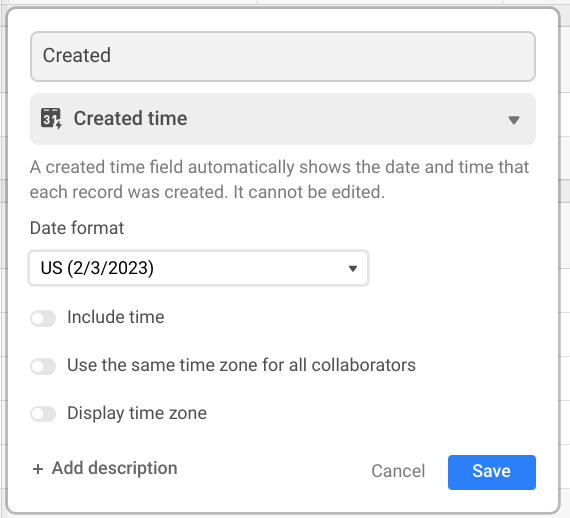570x518 pixels.
Task: Click the plus icon beside Add description
Action: (38, 469)
